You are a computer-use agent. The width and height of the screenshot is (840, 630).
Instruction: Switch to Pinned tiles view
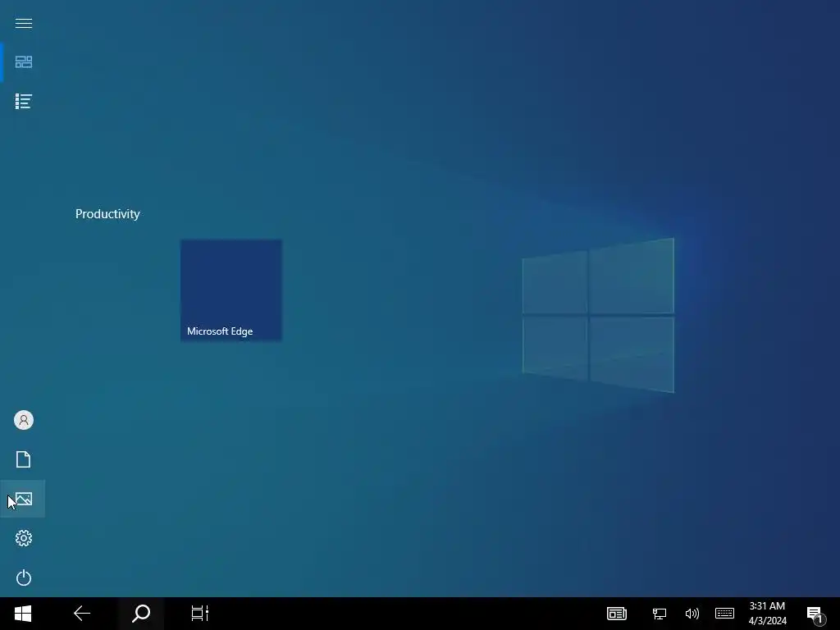tap(24, 62)
